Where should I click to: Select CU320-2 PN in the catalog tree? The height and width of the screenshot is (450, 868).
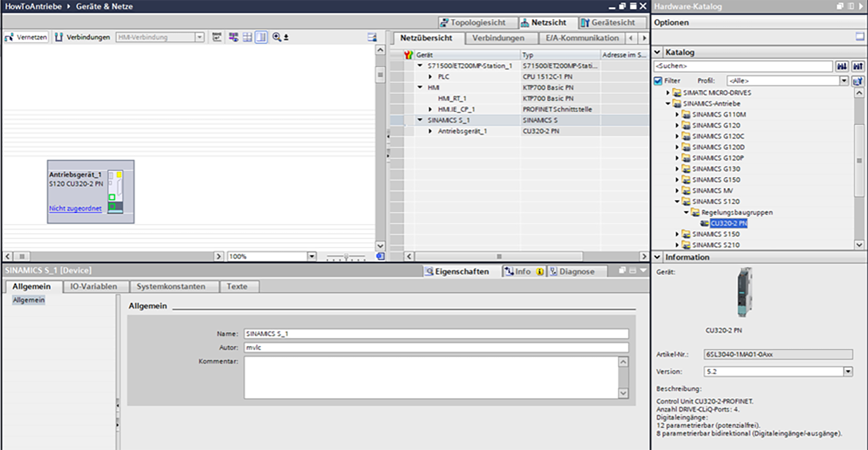728,223
